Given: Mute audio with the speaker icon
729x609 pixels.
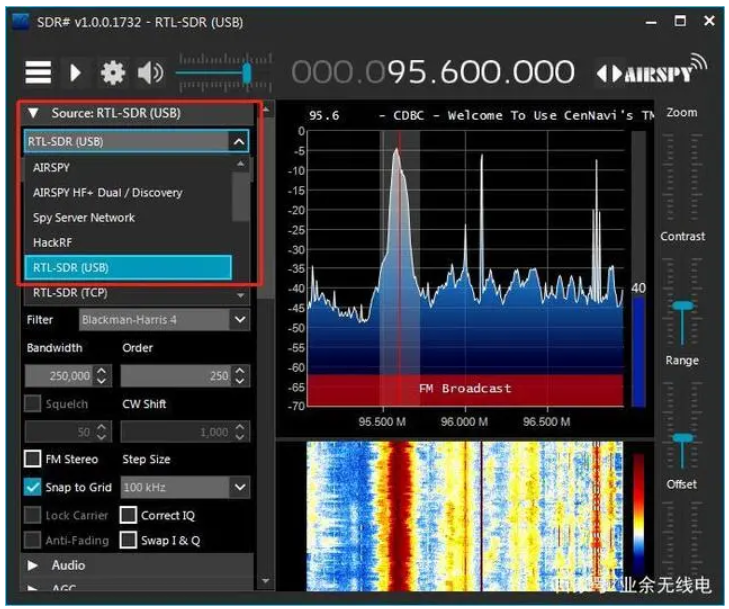Looking at the screenshot, I should 150,72.
